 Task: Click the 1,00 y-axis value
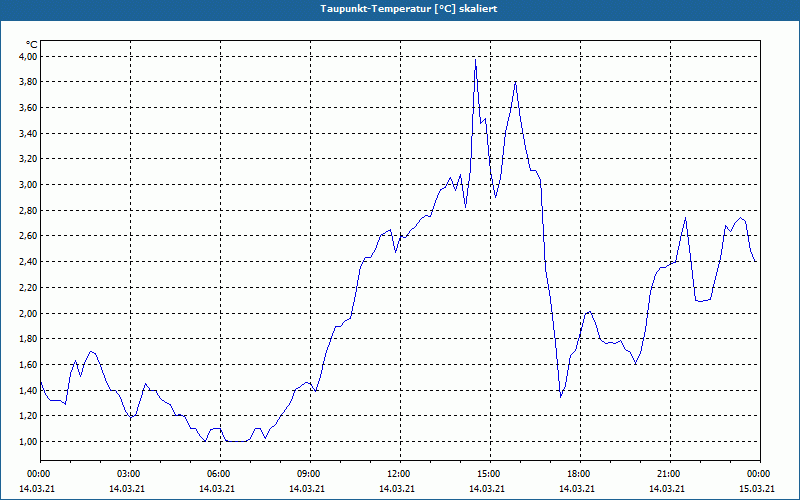28,441
